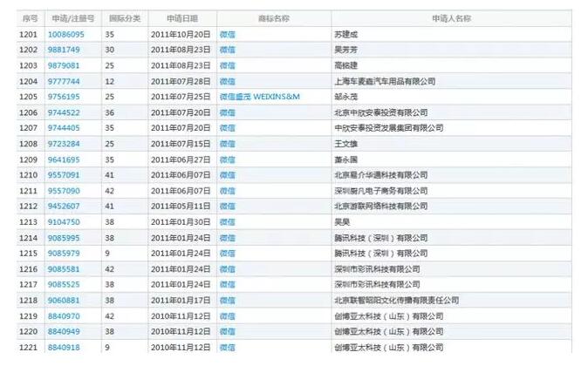Select the date 2011年07月28日
Image resolution: width=588 pixels, height=366 pixels.
click(181, 81)
